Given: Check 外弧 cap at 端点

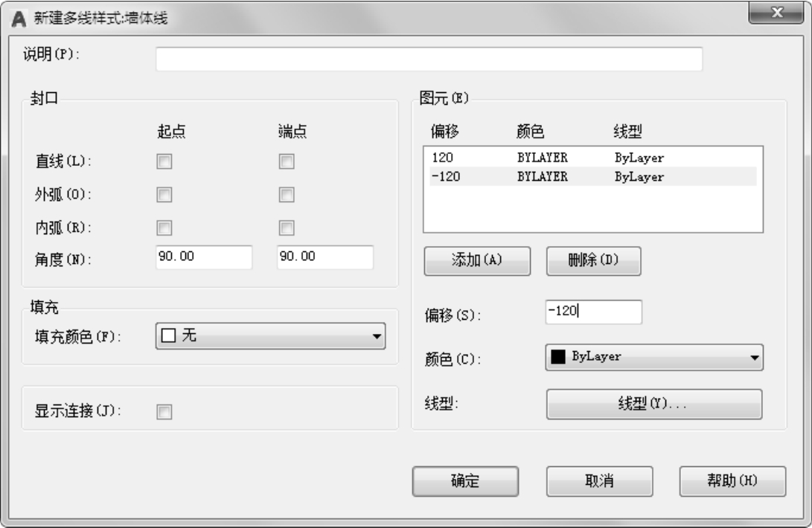Looking at the screenshot, I should point(287,195).
